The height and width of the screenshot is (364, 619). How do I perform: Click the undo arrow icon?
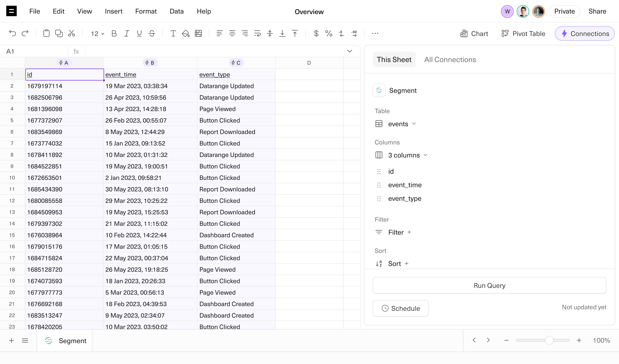[x=12, y=33]
